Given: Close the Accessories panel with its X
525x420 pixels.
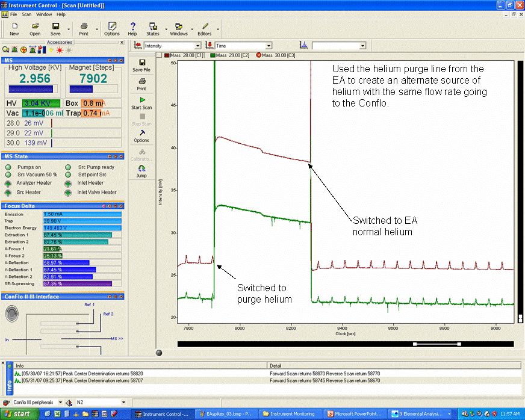Looking at the screenshot, I should [122, 43].
